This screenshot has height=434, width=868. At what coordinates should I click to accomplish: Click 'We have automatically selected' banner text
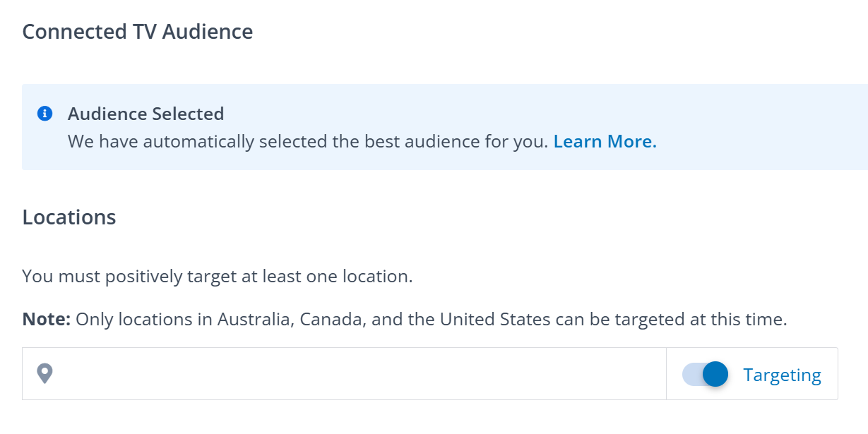pyautogui.click(x=307, y=141)
